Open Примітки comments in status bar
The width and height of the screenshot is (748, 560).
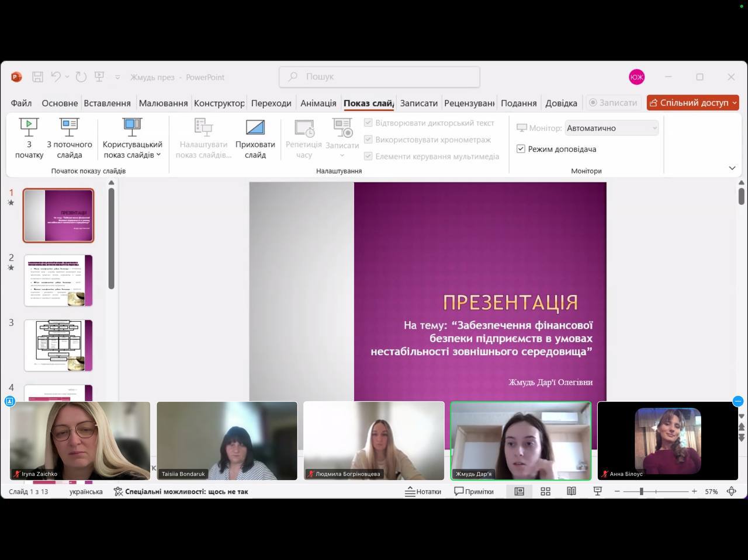click(x=474, y=492)
